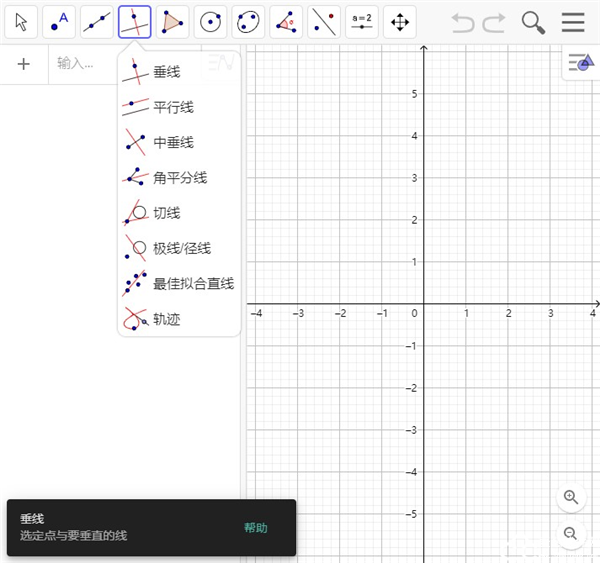Click the 帮助 help button
The image size is (600, 563).
(x=256, y=528)
